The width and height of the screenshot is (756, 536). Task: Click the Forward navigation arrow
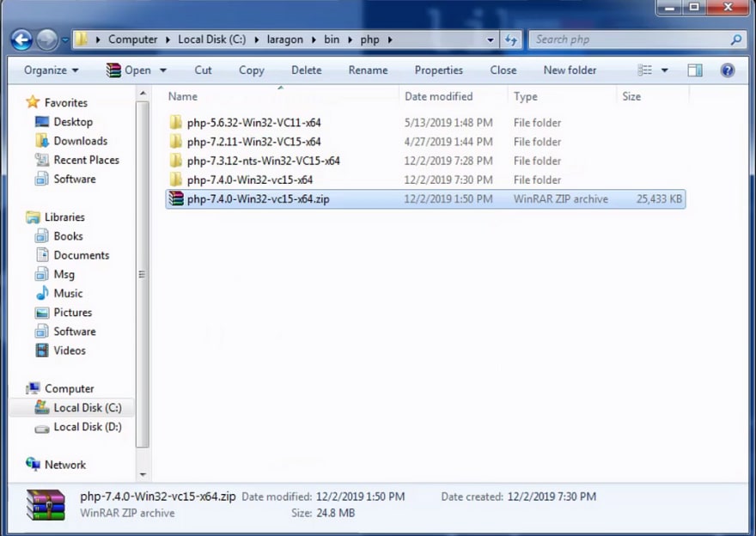(47, 40)
